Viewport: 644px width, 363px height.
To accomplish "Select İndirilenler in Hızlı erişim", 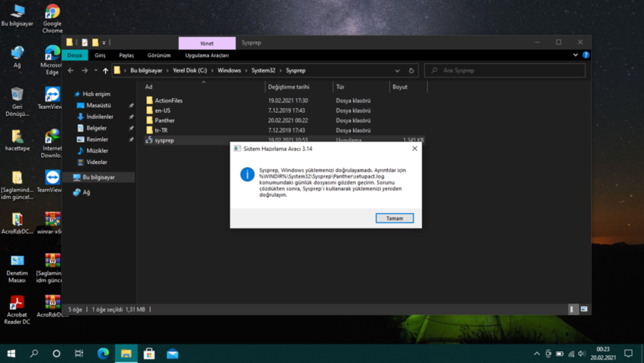I will pyautogui.click(x=100, y=117).
